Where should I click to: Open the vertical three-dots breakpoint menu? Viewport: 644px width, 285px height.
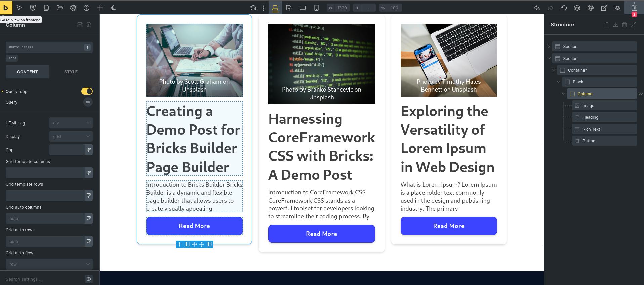[263, 8]
